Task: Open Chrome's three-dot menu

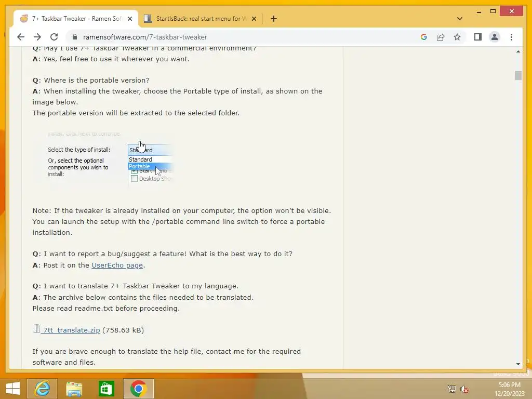Action: pos(511,37)
